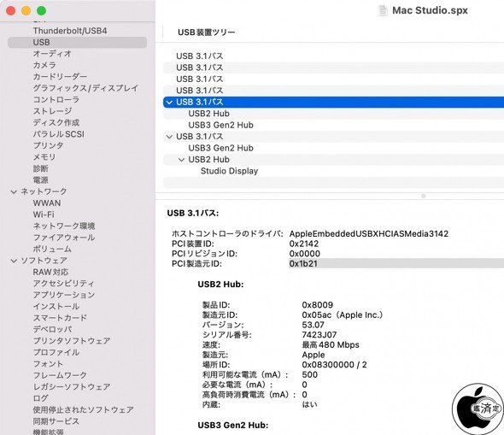
Task: Open ボリューム in the sidebar
Action: [x=52, y=250]
